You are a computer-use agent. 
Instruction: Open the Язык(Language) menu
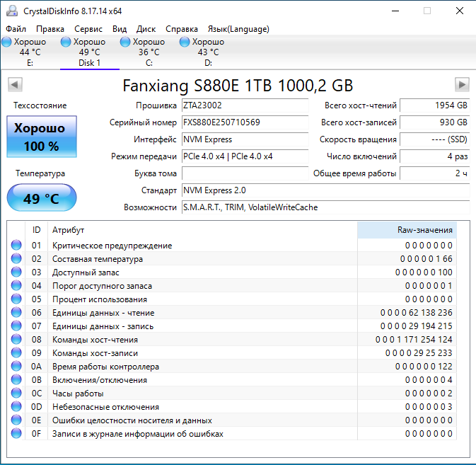(x=238, y=29)
